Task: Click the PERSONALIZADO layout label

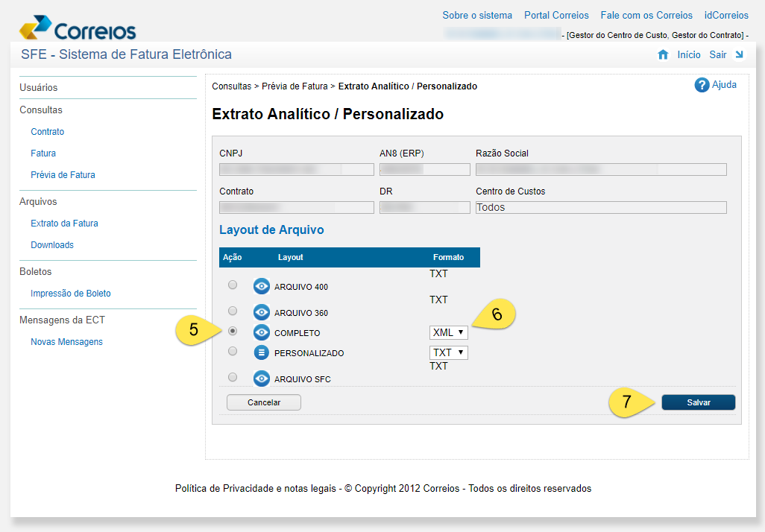Action: click(x=309, y=353)
